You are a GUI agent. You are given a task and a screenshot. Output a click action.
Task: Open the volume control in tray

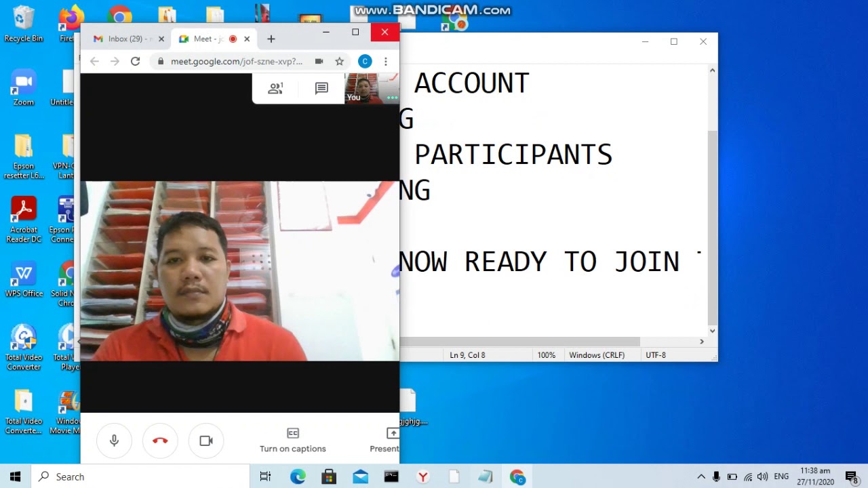(763, 476)
